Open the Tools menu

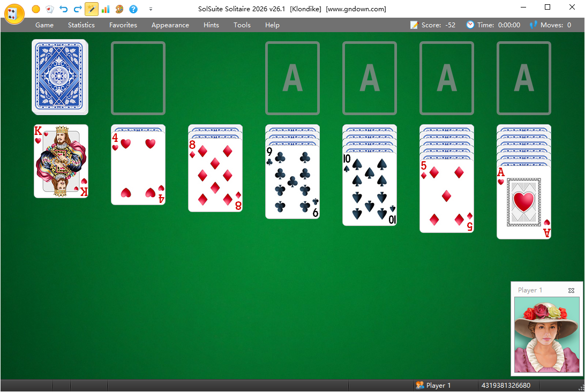pos(242,25)
